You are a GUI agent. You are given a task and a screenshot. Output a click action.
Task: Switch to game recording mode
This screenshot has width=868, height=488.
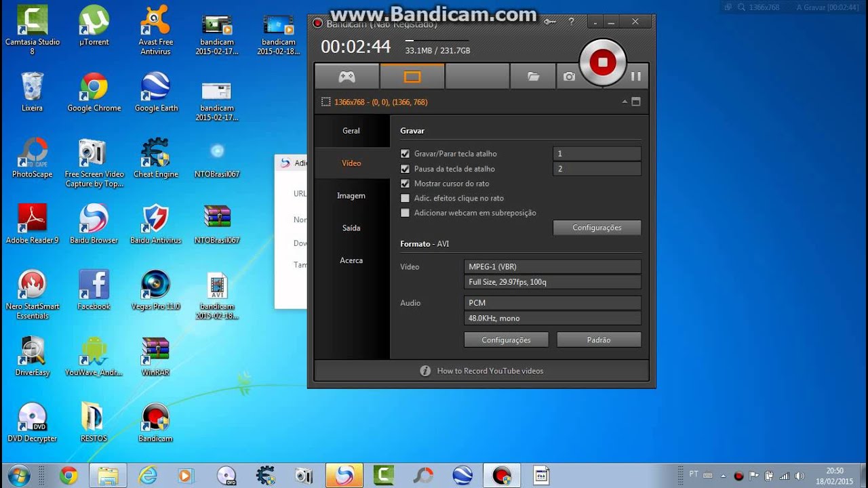coord(347,77)
